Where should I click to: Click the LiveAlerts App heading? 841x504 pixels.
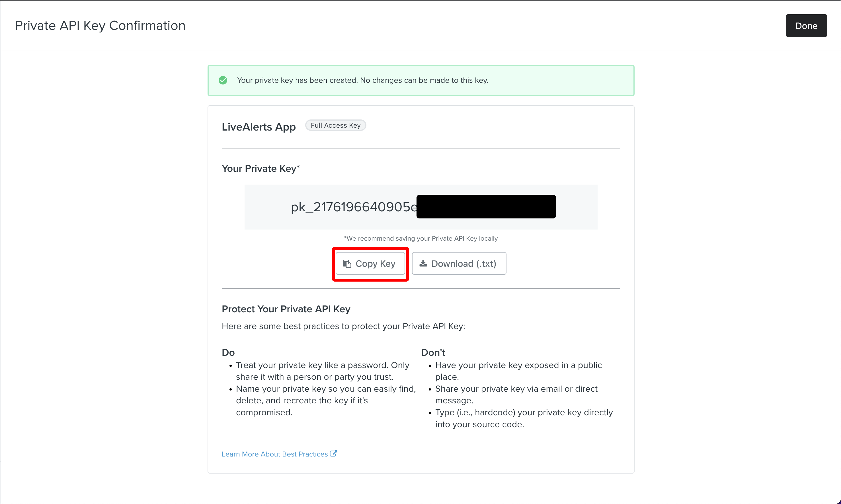pyautogui.click(x=259, y=127)
